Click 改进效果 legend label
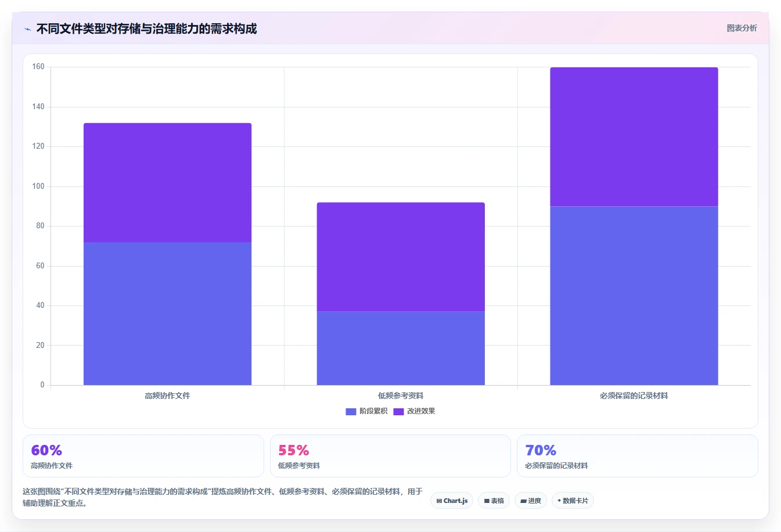The height and width of the screenshot is (532, 781). [x=421, y=411]
